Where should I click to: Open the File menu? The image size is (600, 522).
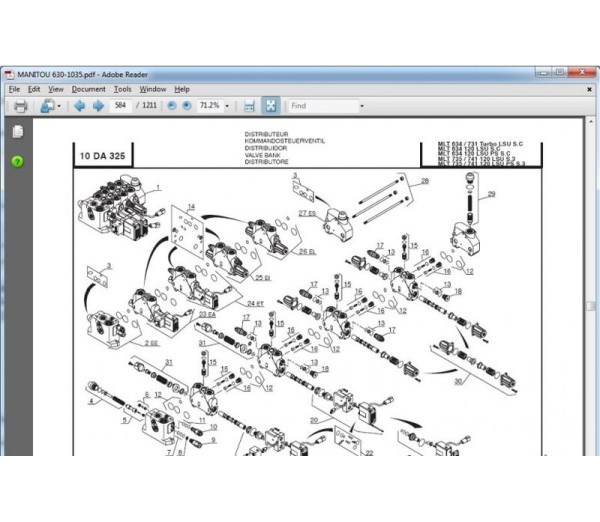click(13, 89)
